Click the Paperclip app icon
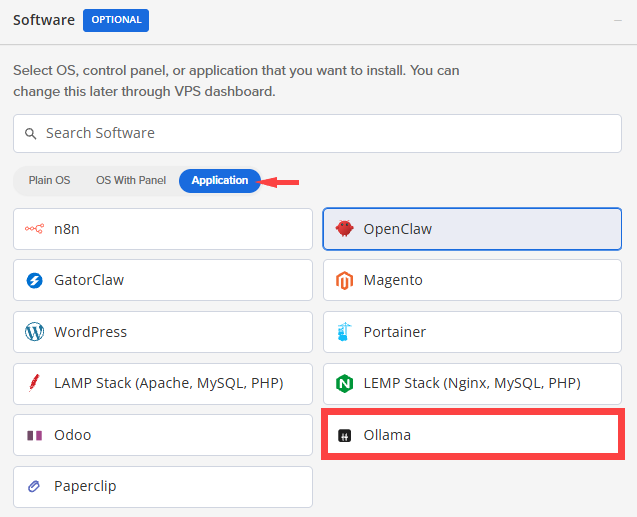Viewport: 637px width, 517px height. (35, 487)
